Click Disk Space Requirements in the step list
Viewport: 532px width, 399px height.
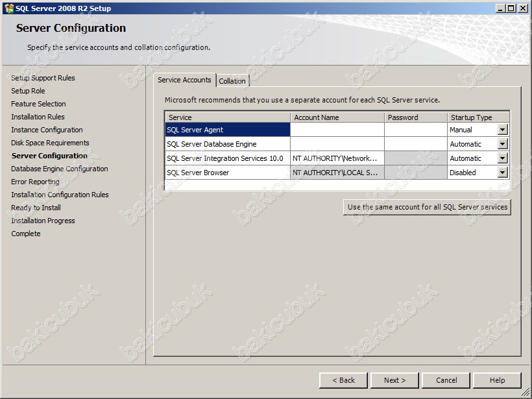(50, 143)
